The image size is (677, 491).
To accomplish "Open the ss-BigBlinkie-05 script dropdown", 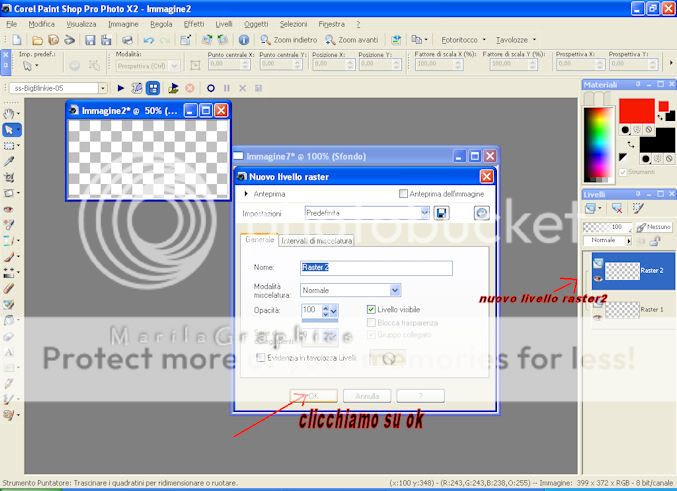I will (x=103, y=88).
